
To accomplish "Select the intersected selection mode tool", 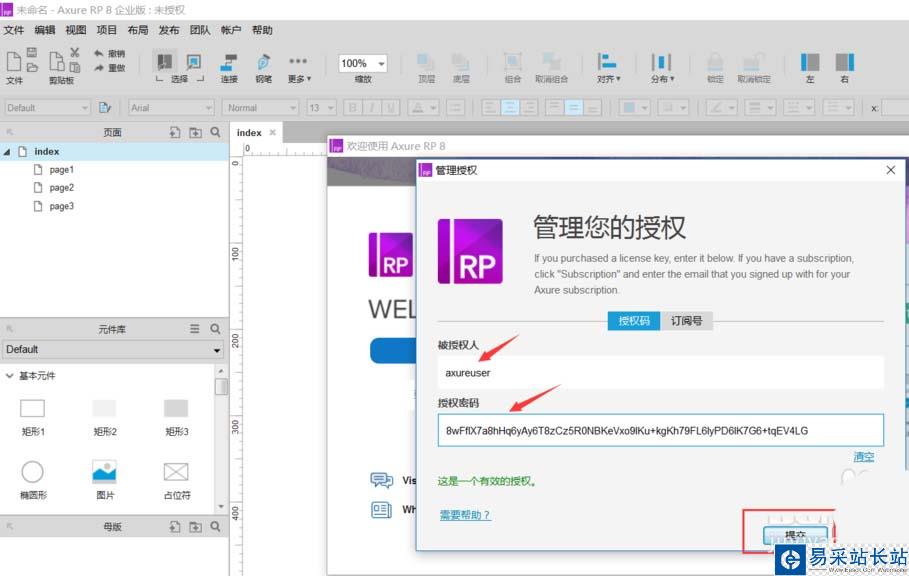I will pos(165,61).
